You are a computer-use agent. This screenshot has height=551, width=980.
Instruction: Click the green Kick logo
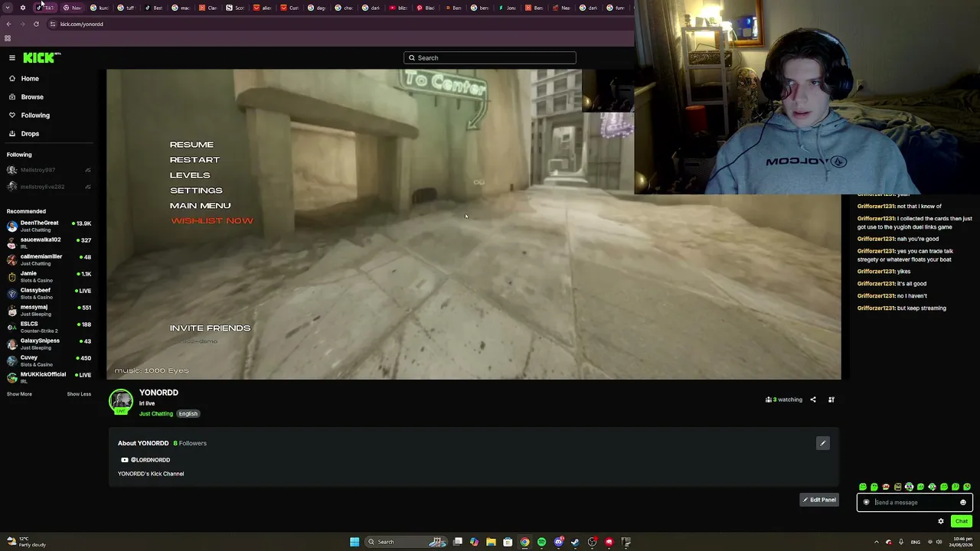click(x=42, y=57)
